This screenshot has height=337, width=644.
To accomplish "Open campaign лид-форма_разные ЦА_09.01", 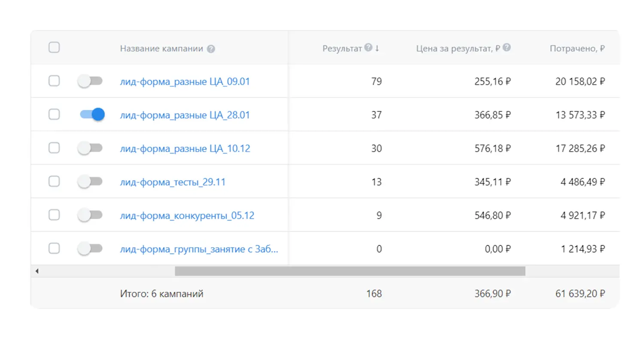I will pyautogui.click(x=185, y=81).
